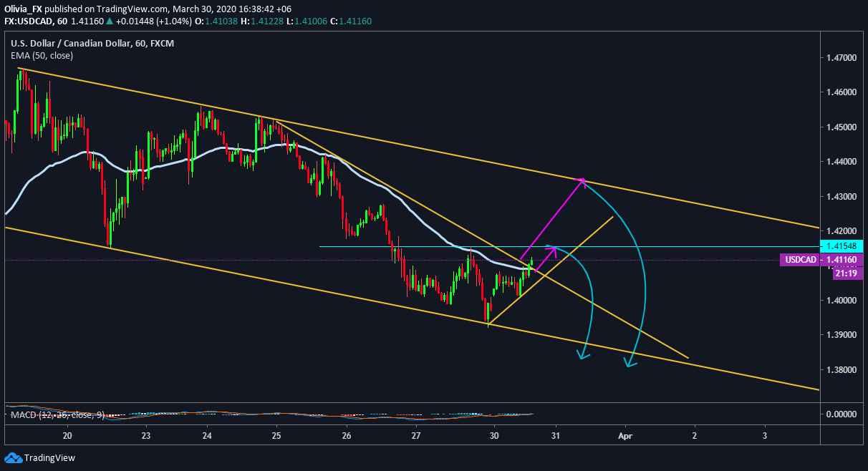Open the TradingView wordmark link at bottom

coord(49,458)
